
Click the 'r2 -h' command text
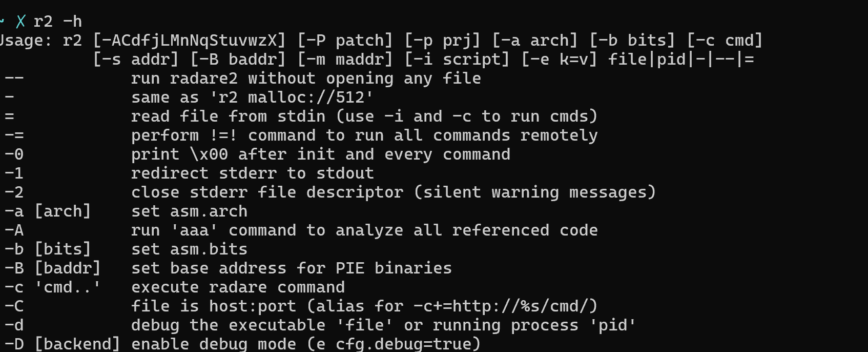tap(57, 22)
